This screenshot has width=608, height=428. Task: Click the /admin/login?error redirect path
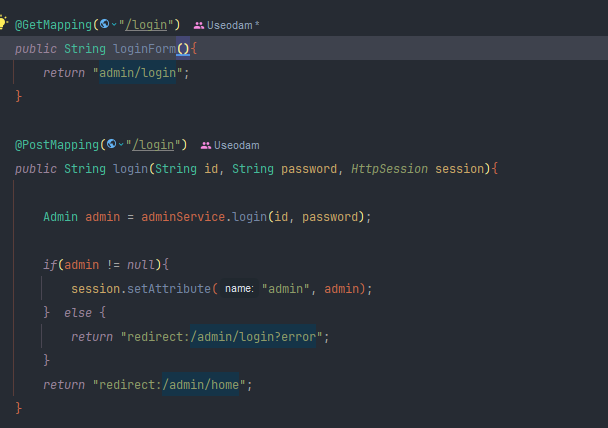click(253, 337)
